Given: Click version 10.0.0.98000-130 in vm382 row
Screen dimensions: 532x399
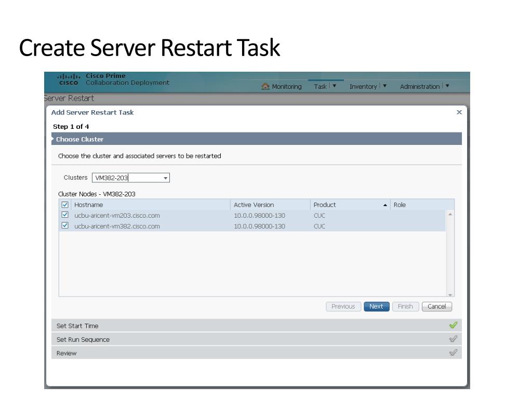Looking at the screenshot, I should [259, 227].
